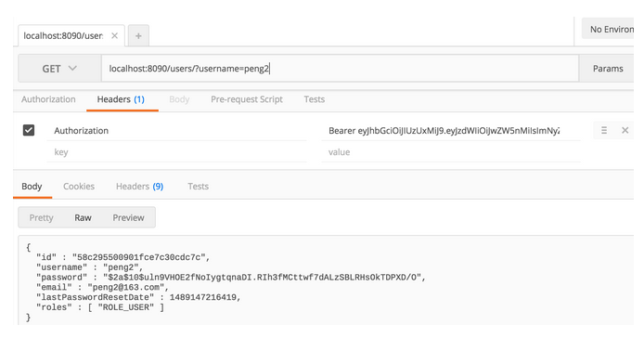This screenshot has height=338, width=644.
Task: Select the request Headers (1) tab
Action: 121,99
